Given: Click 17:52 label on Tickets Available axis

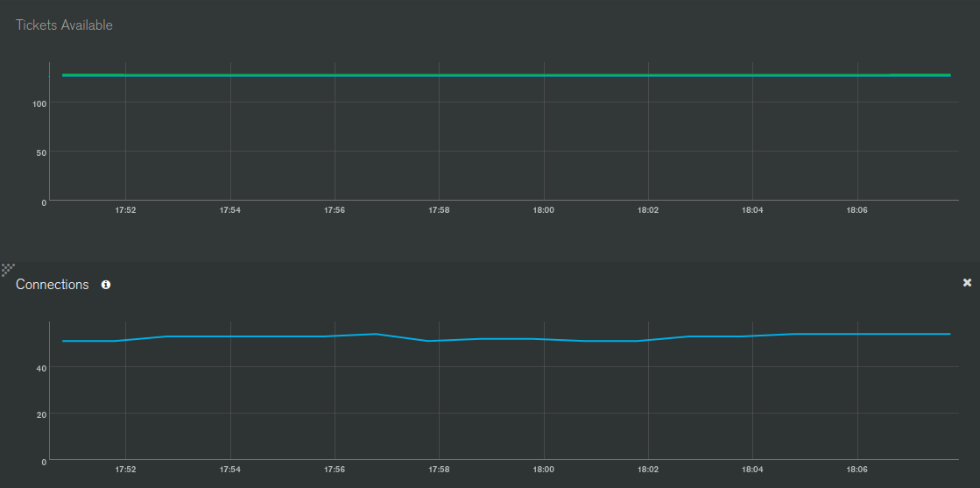Looking at the screenshot, I should (125, 211).
